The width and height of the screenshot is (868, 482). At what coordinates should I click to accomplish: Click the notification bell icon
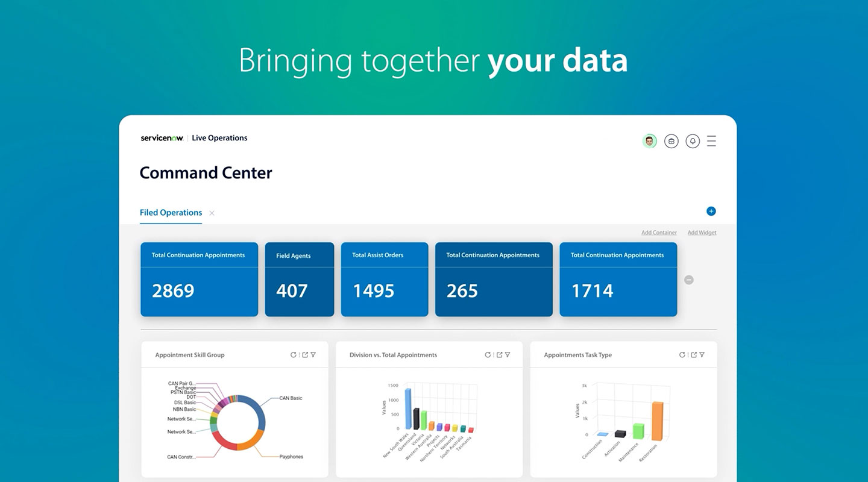(x=693, y=141)
